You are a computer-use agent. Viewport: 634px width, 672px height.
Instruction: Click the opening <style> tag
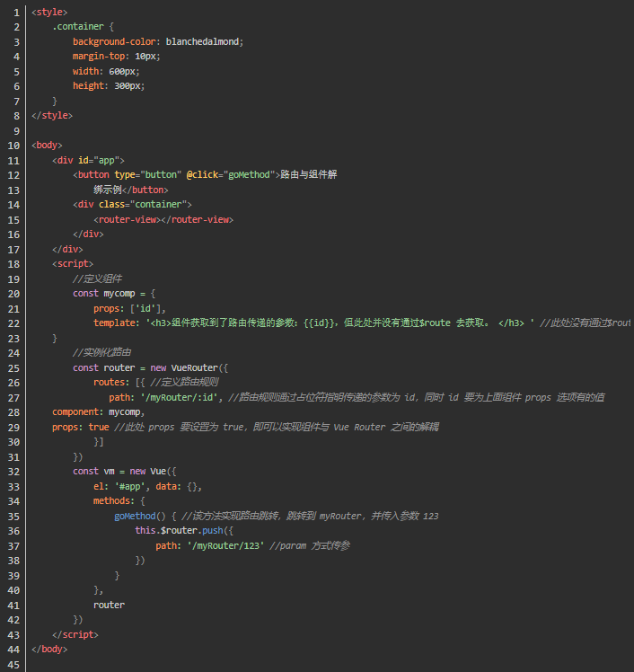pos(48,12)
